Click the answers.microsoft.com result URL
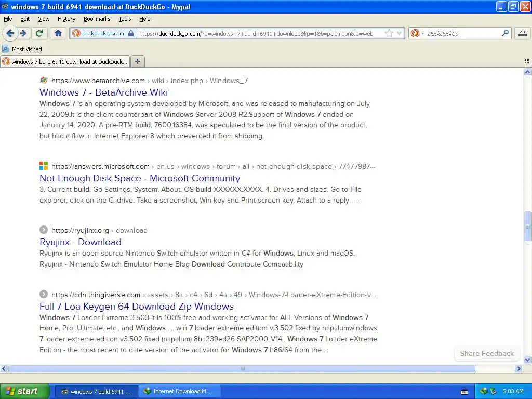 213,167
